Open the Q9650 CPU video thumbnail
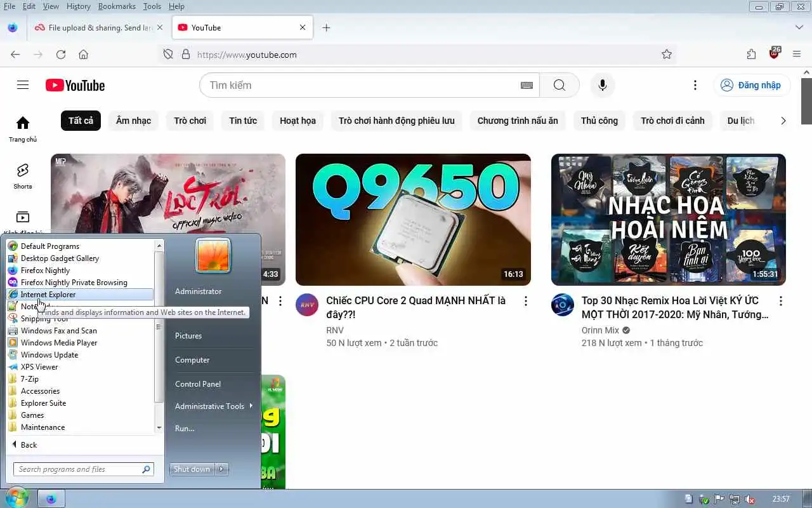The width and height of the screenshot is (812, 508). pyautogui.click(x=413, y=220)
